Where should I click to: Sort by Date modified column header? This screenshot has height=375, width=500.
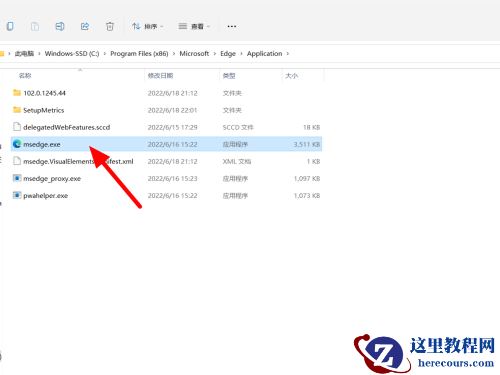[160, 76]
